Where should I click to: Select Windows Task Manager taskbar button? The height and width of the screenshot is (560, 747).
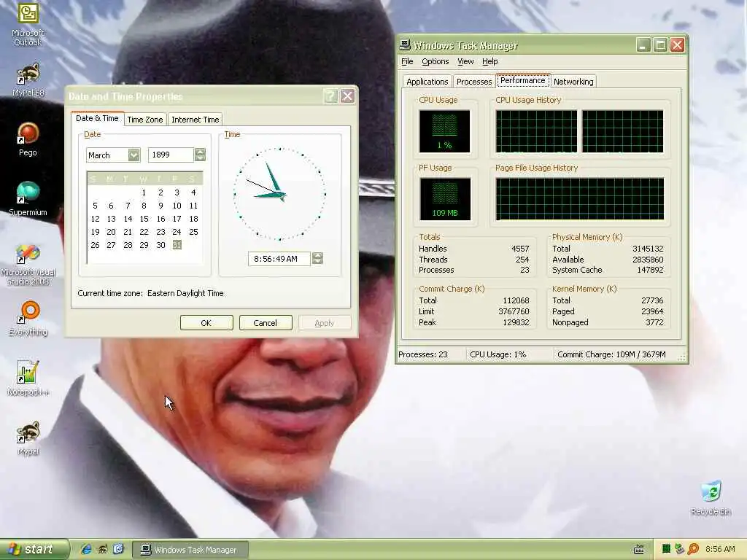(190, 550)
